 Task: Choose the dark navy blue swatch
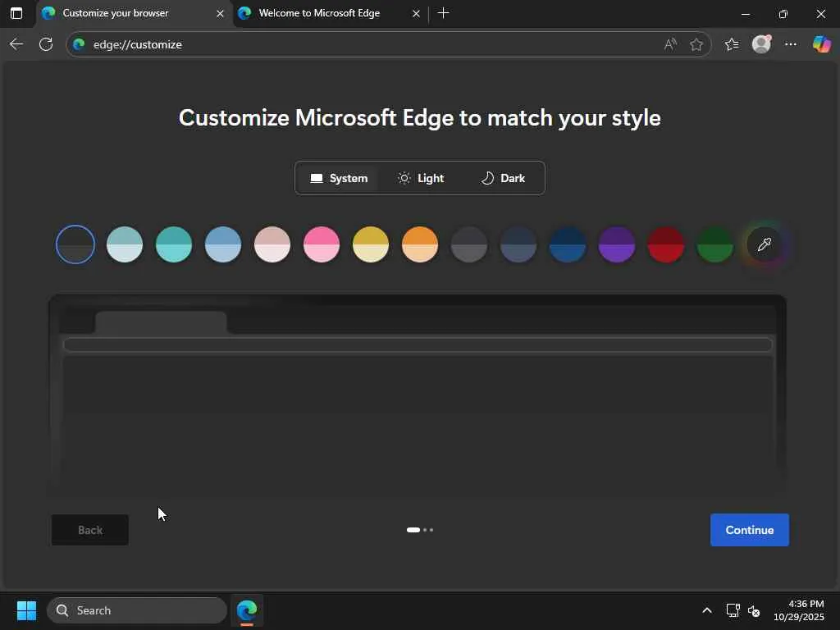tap(568, 244)
